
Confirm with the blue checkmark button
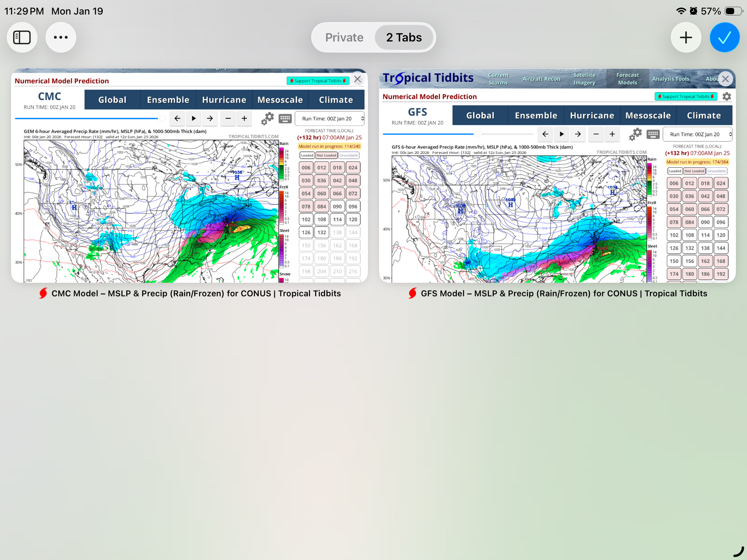[x=725, y=37]
